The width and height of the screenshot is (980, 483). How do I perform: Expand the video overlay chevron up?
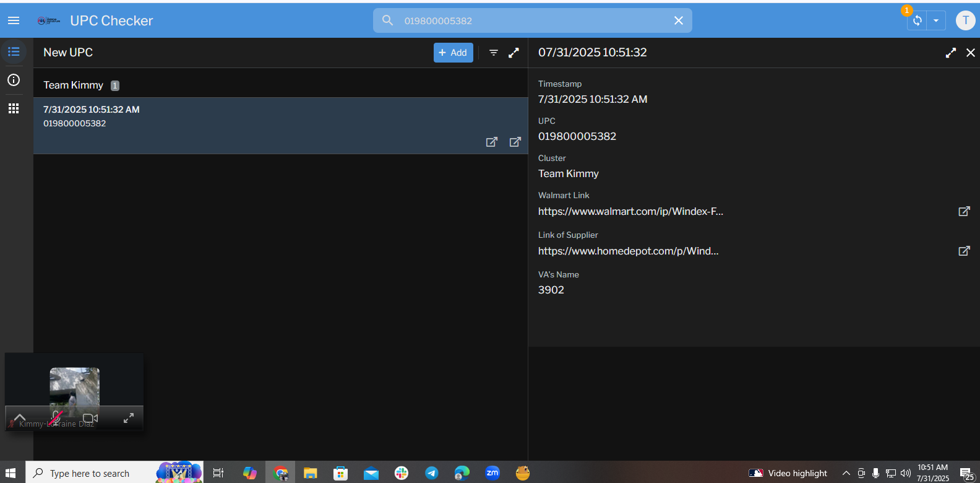click(x=20, y=418)
